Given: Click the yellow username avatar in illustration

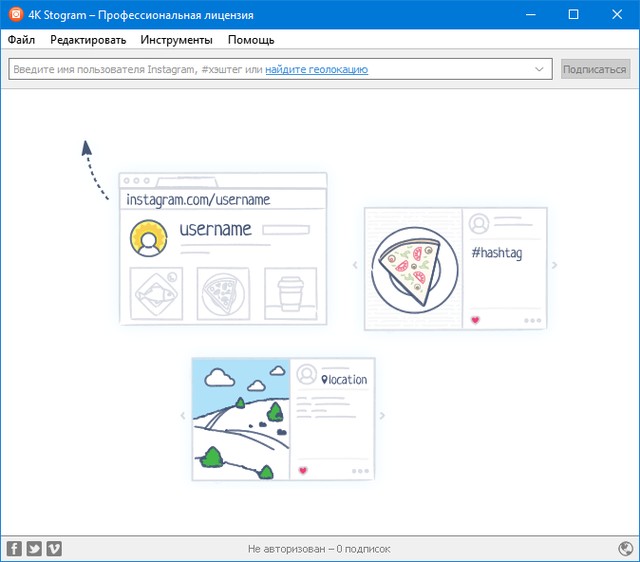Looking at the screenshot, I should point(148,239).
